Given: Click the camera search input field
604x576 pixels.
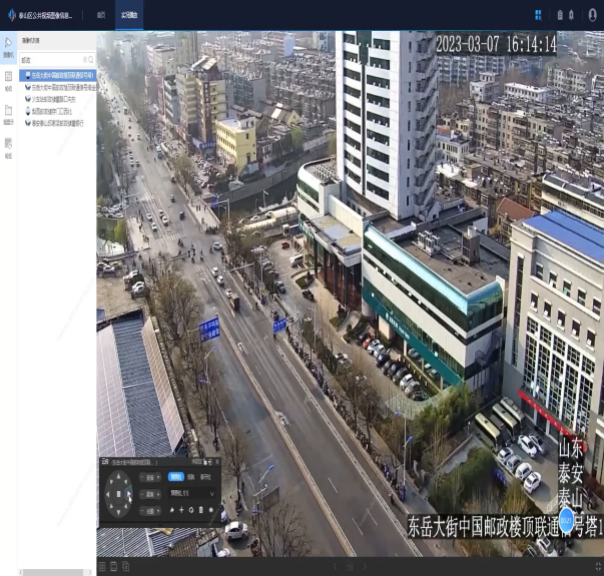Looking at the screenshot, I should click(x=52, y=60).
